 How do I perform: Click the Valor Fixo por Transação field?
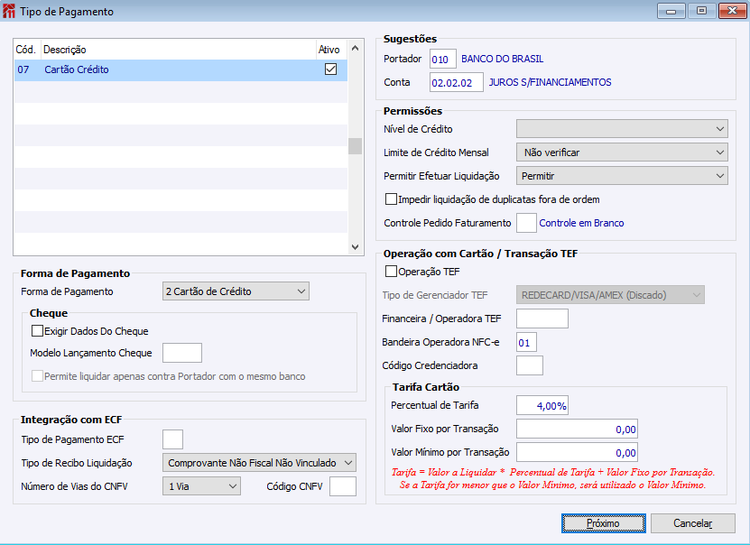(577, 429)
